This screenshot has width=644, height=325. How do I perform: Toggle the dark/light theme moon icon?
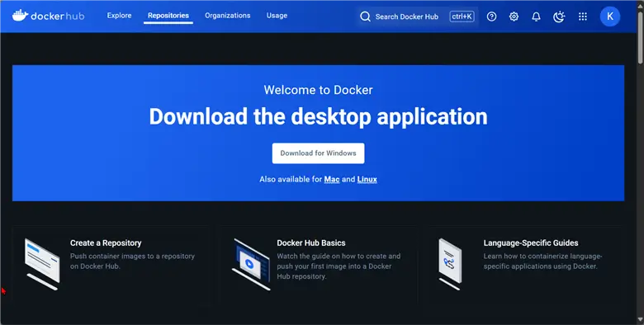(559, 16)
